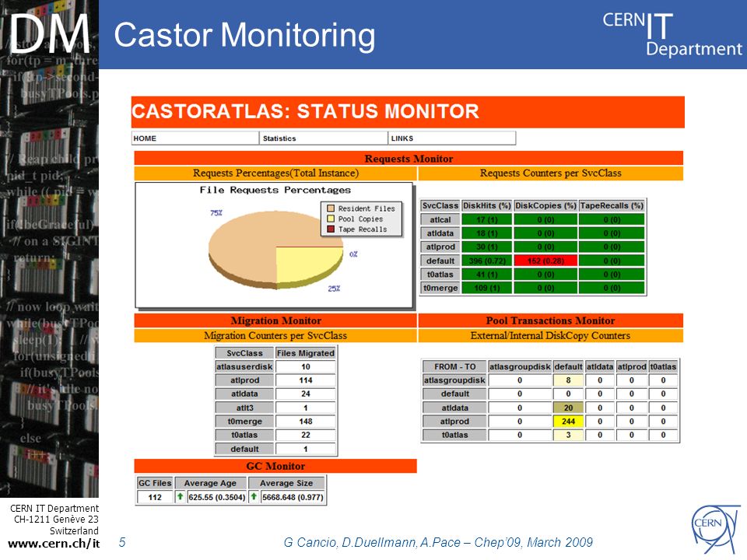Click 'atlasuserdisk' in the Migration table

[x=244, y=366]
